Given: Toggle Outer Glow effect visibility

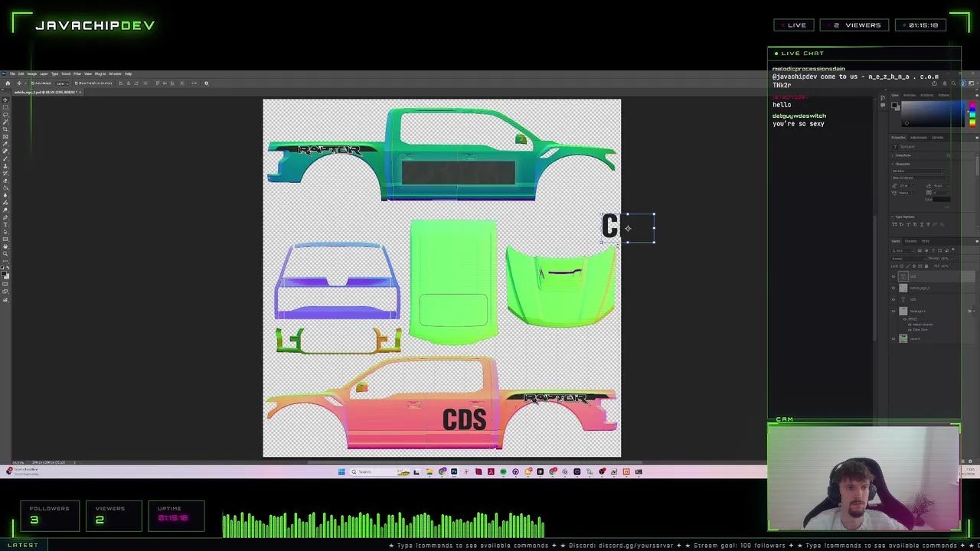Looking at the screenshot, I should click(x=910, y=330).
